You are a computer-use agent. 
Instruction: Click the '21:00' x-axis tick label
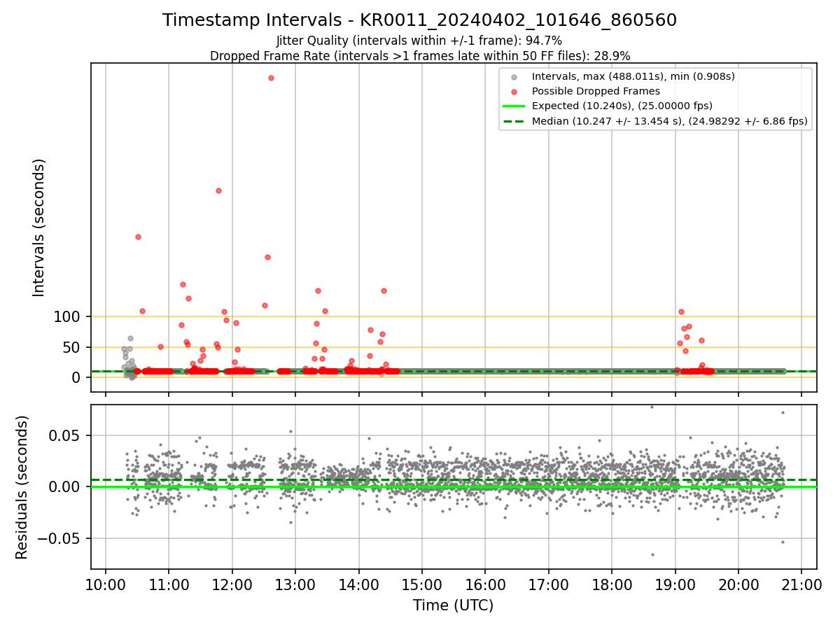[x=801, y=584]
